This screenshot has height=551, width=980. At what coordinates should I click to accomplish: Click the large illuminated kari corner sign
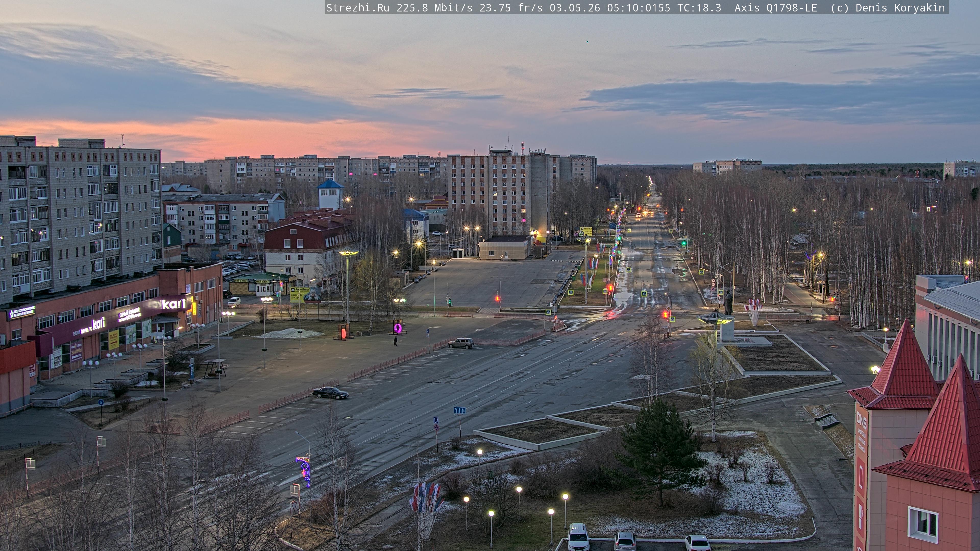[173, 304]
